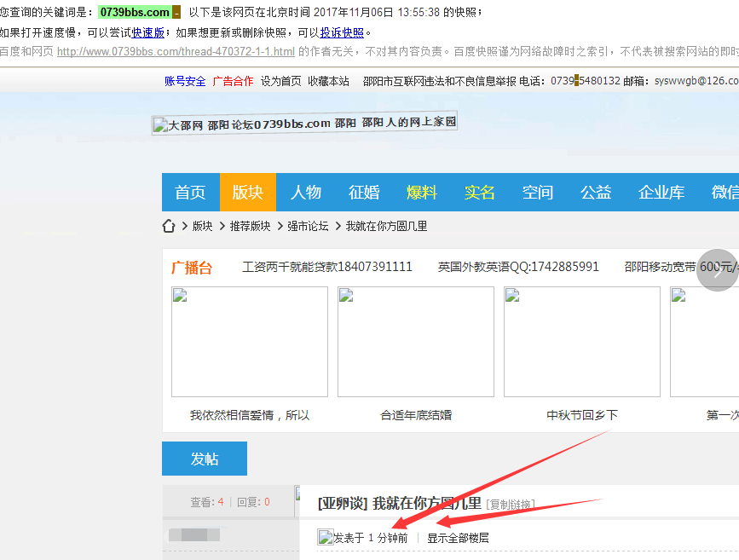Image resolution: width=739 pixels, height=560 pixels.
Task: Click the home icon in the breadcrumb bar
Action: (x=168, y=226)
